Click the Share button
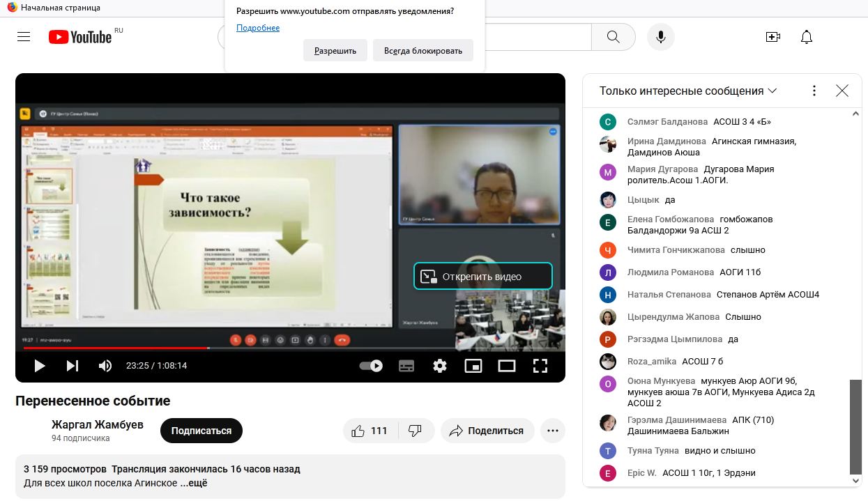 [x=487, y=431]
